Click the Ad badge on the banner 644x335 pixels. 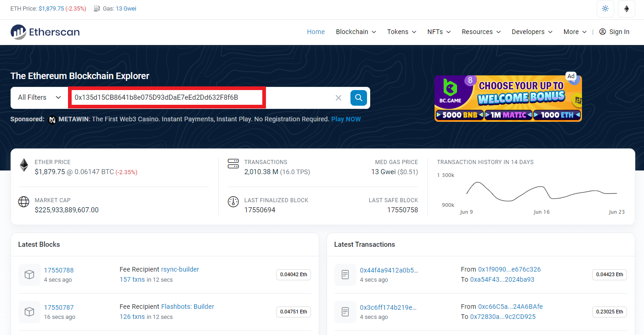pos(571,76)
